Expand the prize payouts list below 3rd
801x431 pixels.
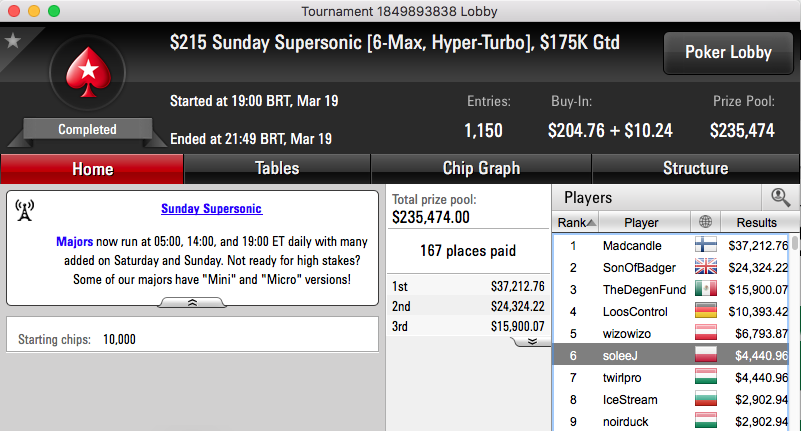532,341
